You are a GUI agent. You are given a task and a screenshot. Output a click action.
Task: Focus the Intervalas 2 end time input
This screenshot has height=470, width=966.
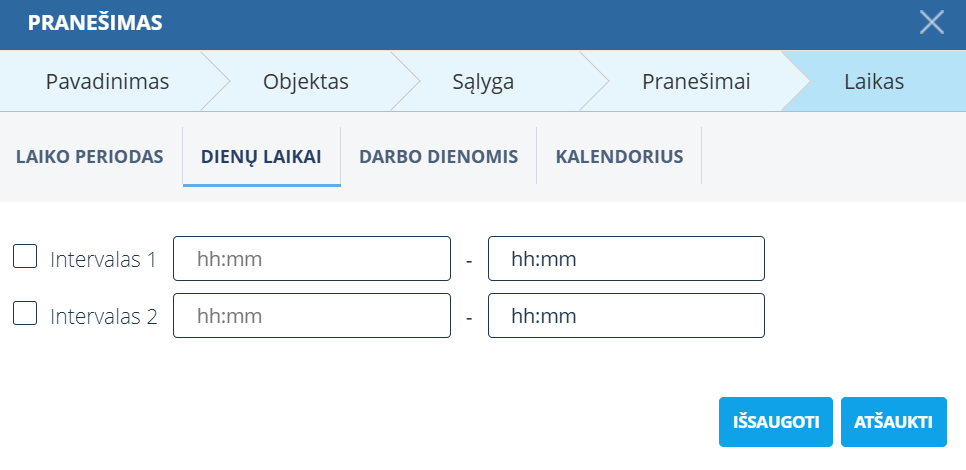point(626,316)
